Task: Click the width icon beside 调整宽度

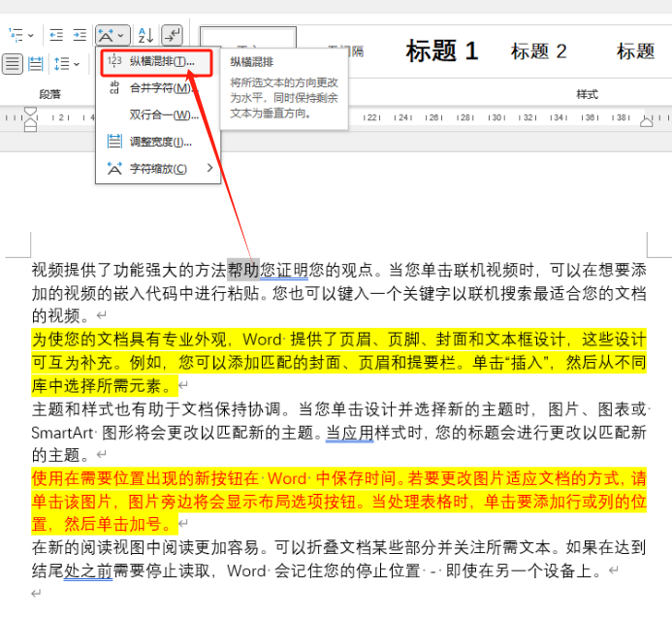Action: tap(114, 141)
